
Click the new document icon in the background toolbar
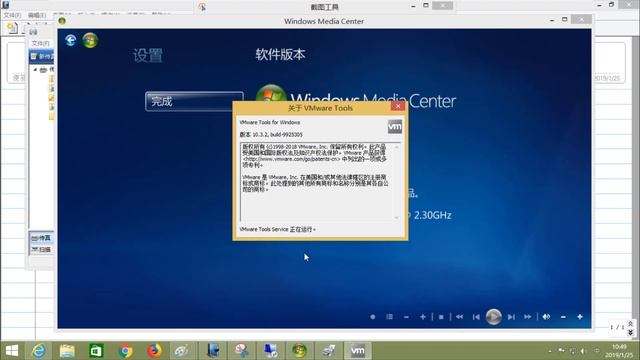tap(13, 28)
